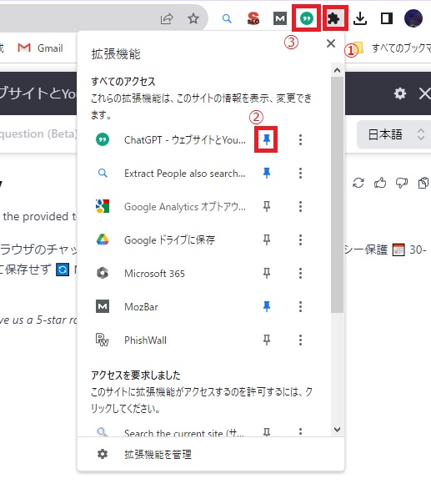Select PhishWall extension entry
The height and width of the screenshot is (504, 431).
pyautogui.click(x=145, y=340)
